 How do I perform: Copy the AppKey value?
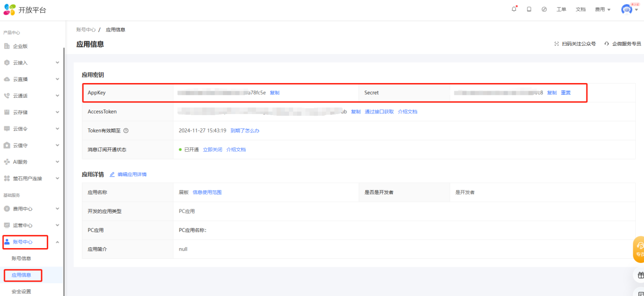click(x=274, y=93)
